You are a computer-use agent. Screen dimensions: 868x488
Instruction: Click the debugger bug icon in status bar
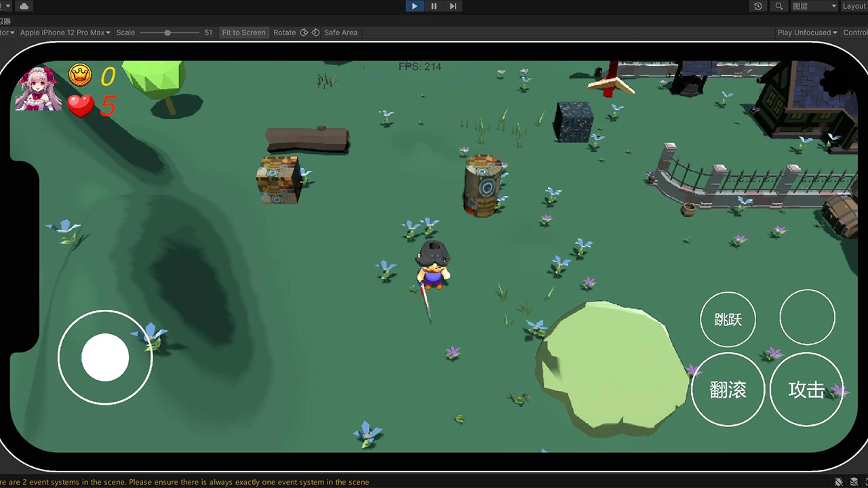pyautogui.click(x=840, y=482)
